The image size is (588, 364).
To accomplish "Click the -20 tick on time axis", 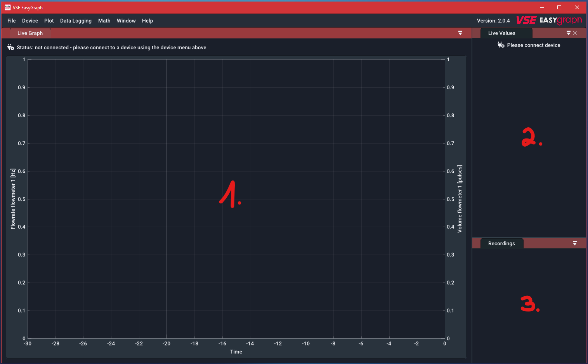I will click(x=167, y=343).
